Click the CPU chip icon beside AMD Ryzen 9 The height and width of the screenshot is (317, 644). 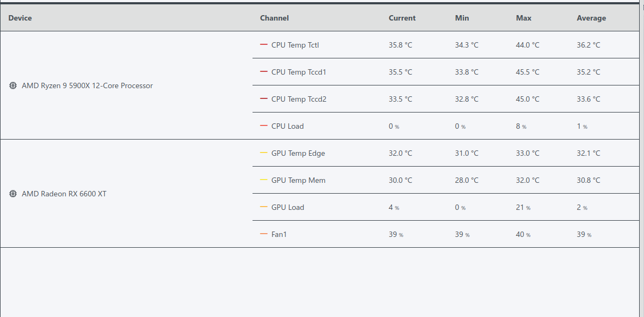pos(13,85)
